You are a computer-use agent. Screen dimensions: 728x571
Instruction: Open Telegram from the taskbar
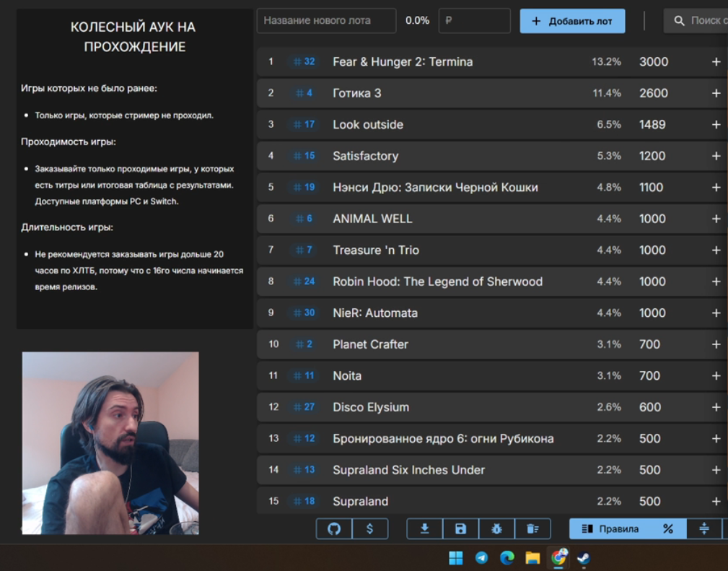(x=481, y=557)
